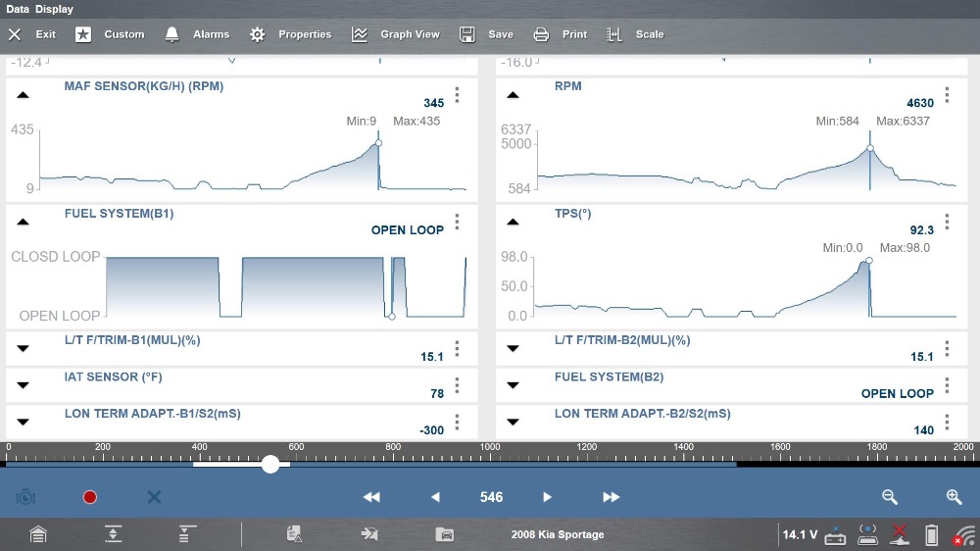Click the zoom in magnifier icon

pyautogui.click(x=954, y=497)
